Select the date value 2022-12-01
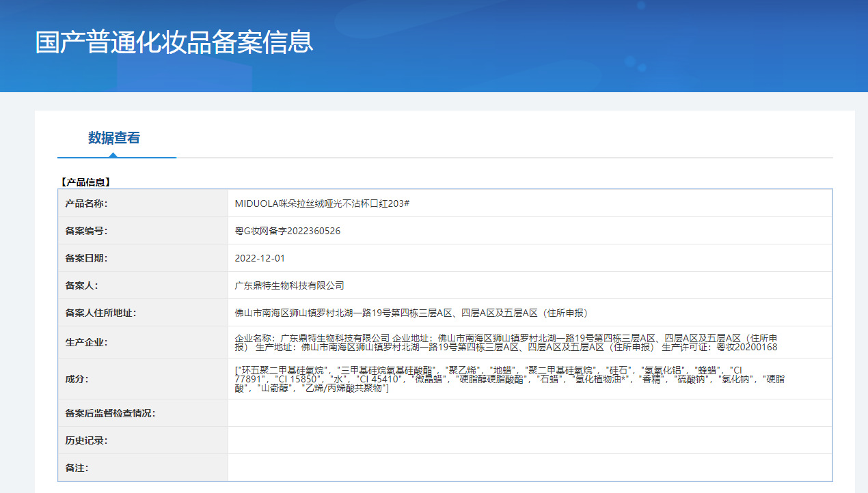Image resolution: width=868 pixels, height=493 pixels. coord(260,258)
